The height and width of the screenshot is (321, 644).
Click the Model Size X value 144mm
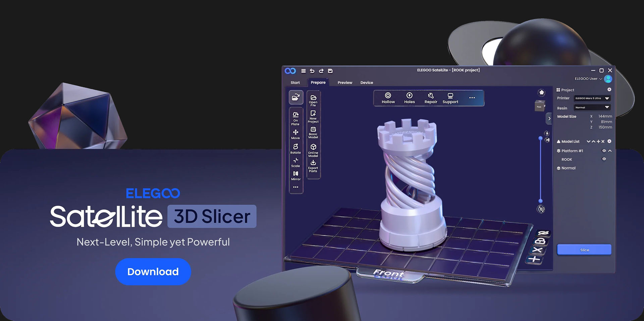coord(605,116)
